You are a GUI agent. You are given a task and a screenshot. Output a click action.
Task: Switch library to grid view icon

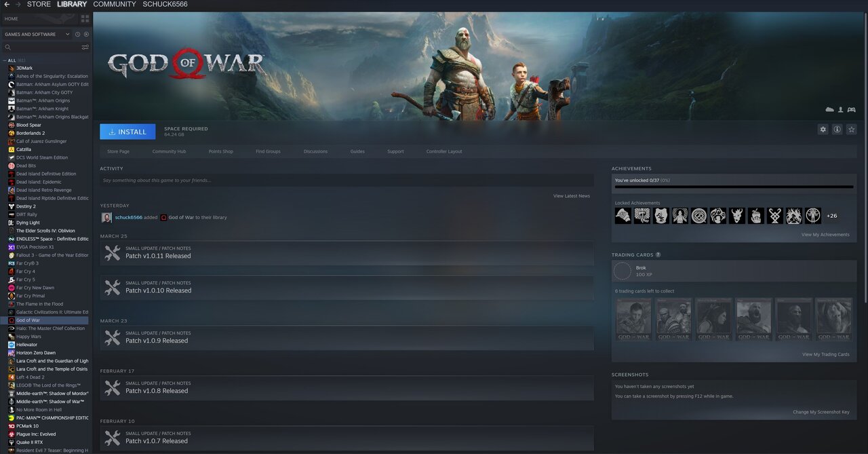[x=84, y=19]
